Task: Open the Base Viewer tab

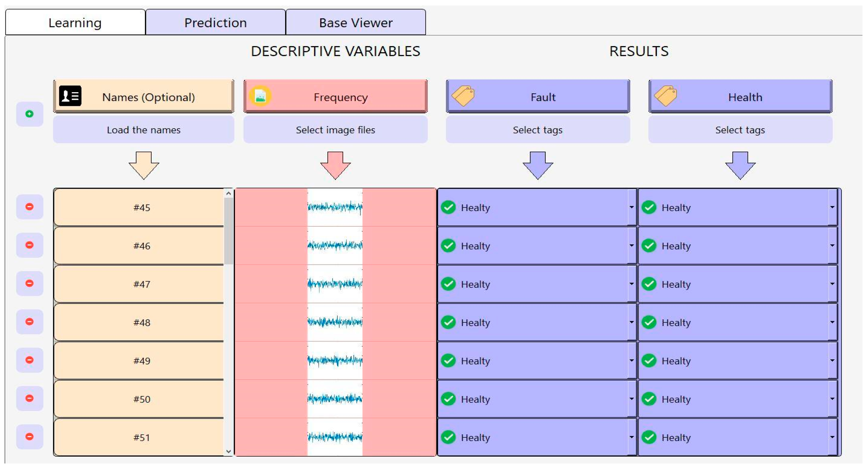Action: coord(356,23)
